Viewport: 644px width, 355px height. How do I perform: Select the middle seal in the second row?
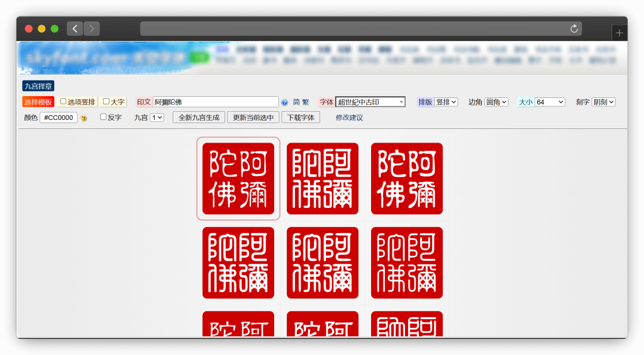click(x=323, y=263)
